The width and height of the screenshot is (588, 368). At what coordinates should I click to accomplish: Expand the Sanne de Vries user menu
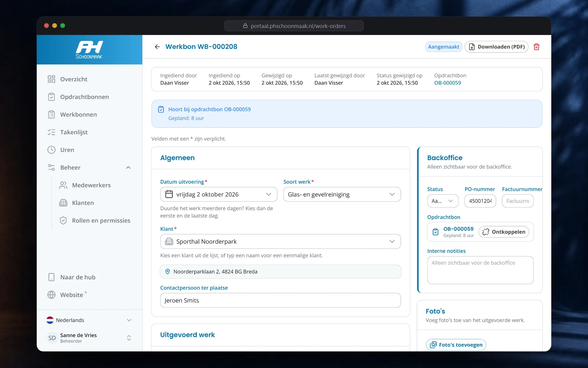(x=89, y=338)
